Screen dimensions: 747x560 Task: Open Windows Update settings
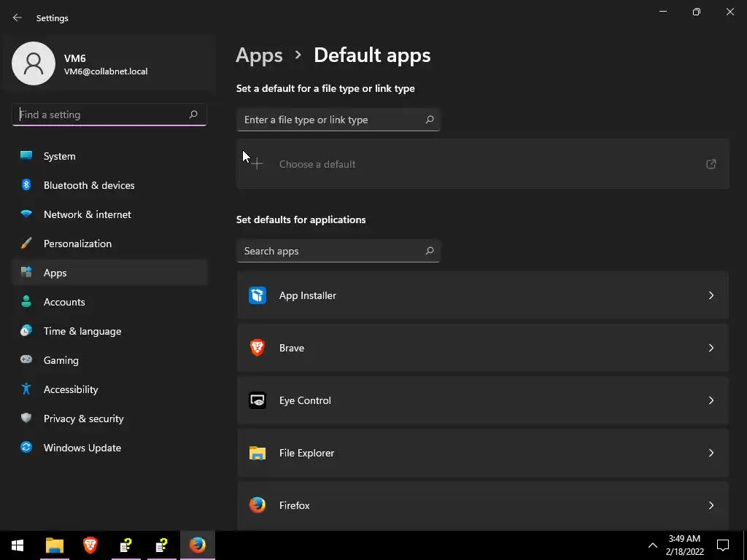tap(110, 448)
